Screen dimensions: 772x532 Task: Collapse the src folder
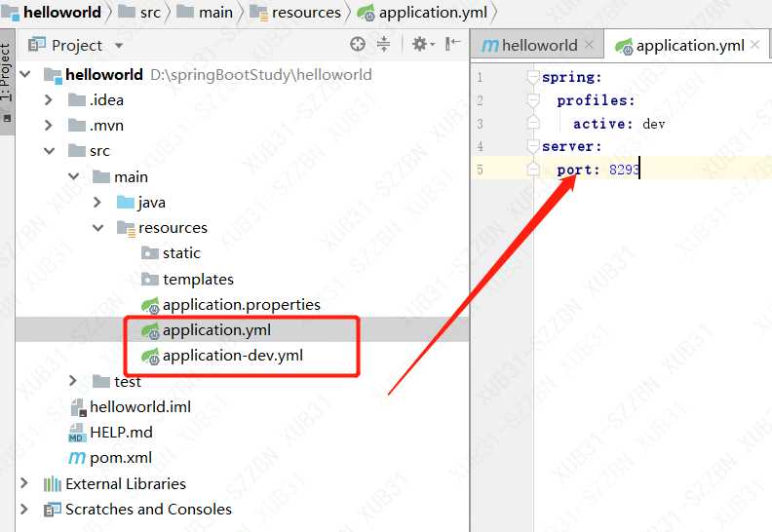pyautogui.click(x=50, y=151)
